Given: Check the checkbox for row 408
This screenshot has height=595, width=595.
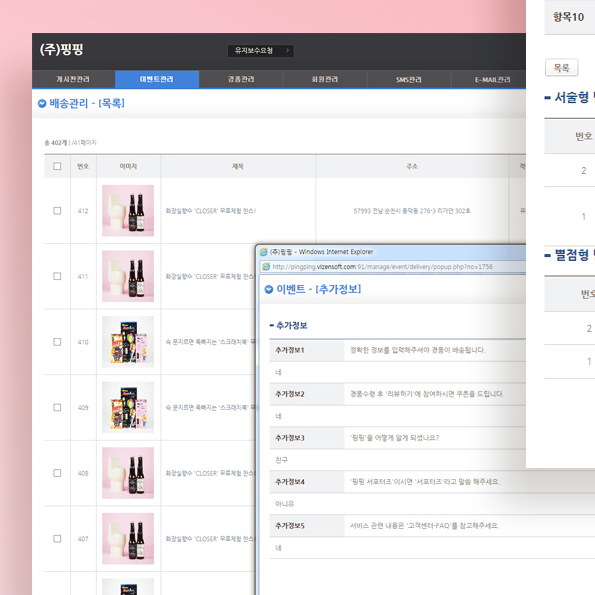Looking at the screenshot, I should (57, 473).
